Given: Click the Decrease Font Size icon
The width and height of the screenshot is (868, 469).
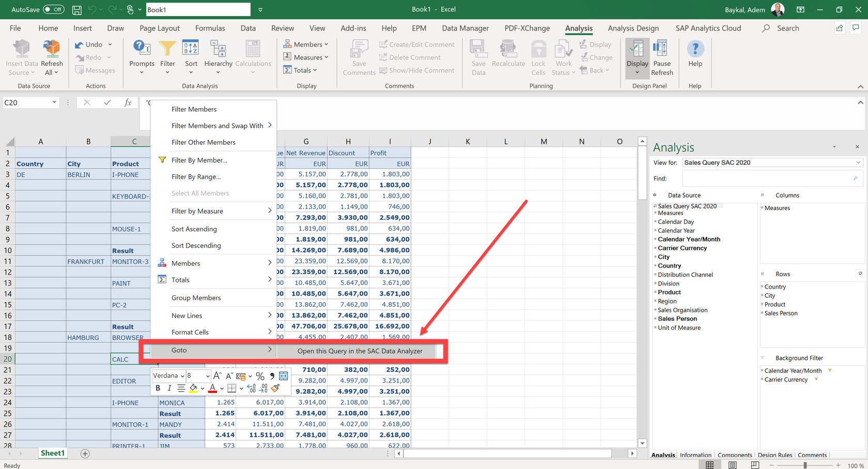Looking at the screenshot, I should [x=229, y=376].
